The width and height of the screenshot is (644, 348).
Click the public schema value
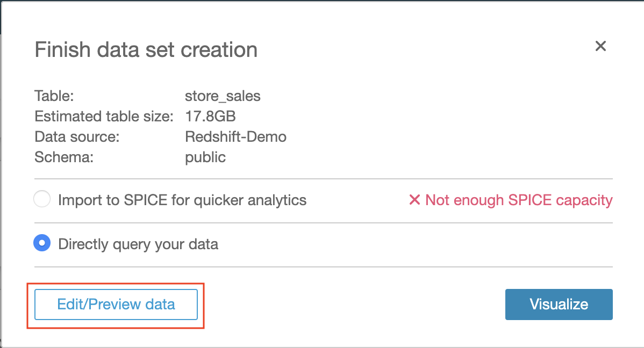pos(205,157)
